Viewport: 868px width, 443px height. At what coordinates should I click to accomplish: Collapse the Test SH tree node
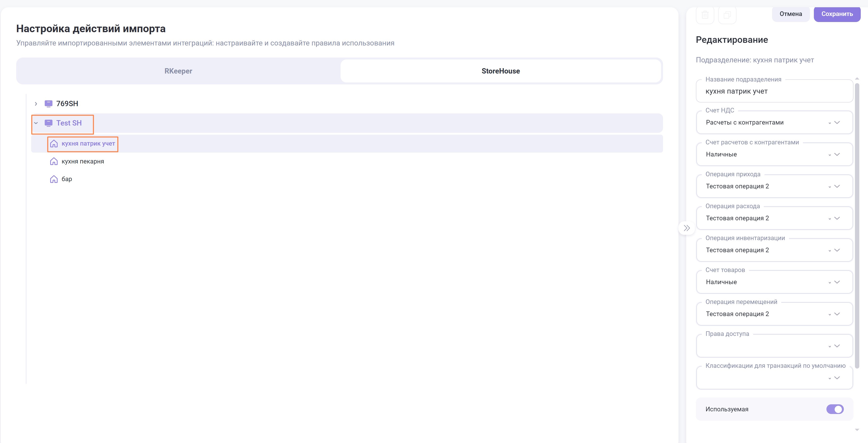click(x=36, y=123)
